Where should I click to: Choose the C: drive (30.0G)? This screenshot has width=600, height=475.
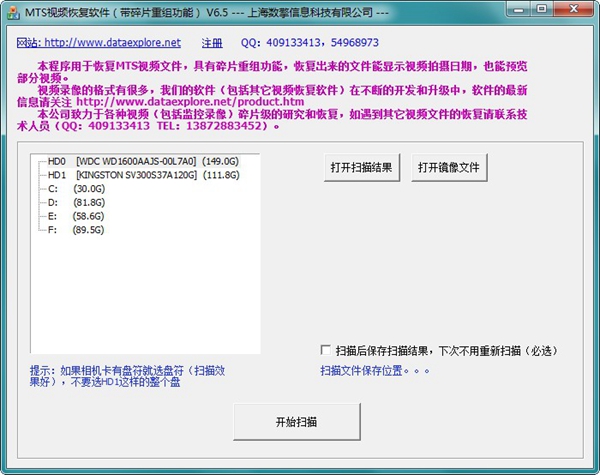pyautogui.click(x=76, y=189)
